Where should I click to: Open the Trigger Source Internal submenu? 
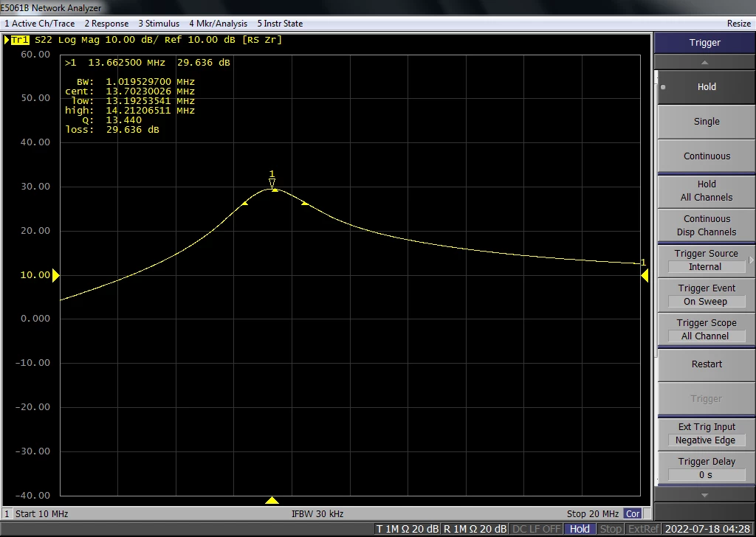(x=707, y=260)
